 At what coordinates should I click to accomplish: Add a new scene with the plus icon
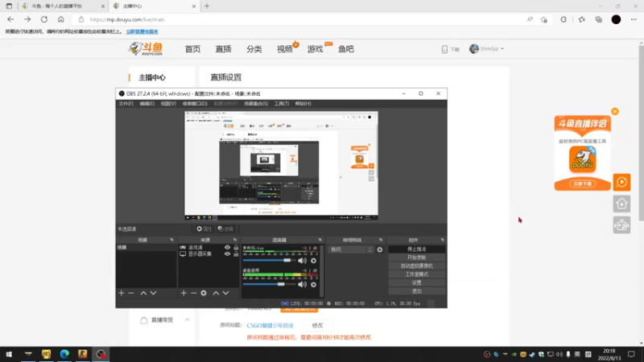point(122,293)
